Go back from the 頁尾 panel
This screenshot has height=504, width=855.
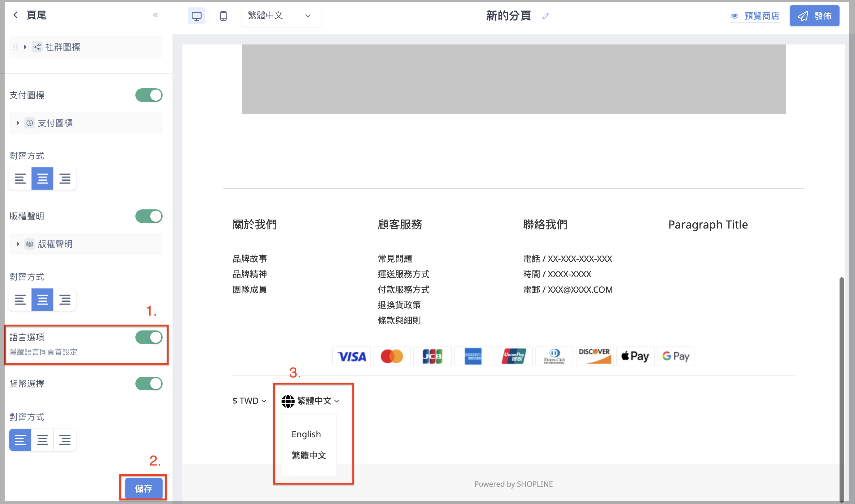[x=15, y=15]
